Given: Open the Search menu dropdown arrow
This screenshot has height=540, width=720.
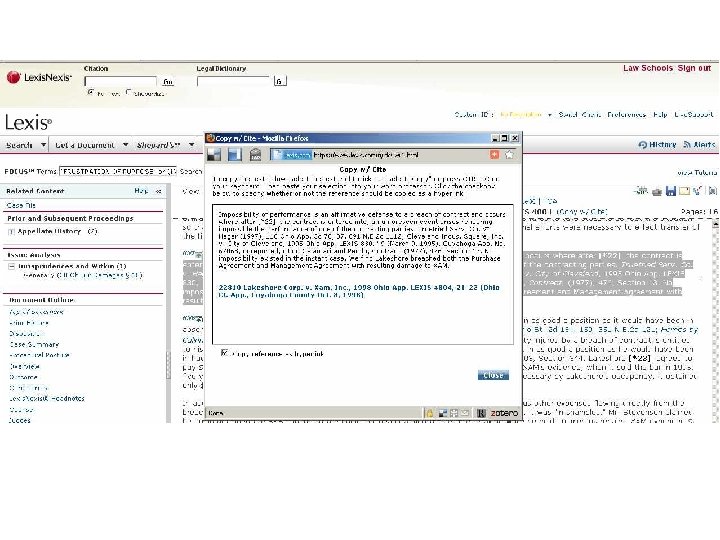Looking at the screenshot, I should [43, 145].
